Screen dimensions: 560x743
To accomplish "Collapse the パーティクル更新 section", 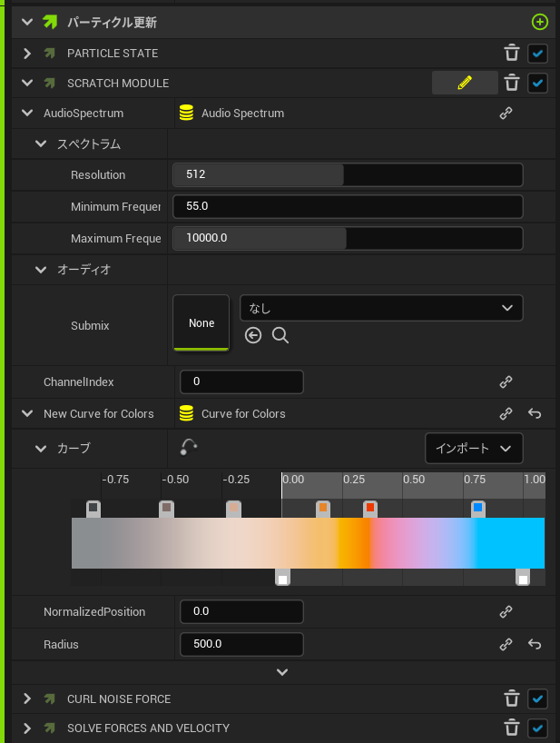I will pos(27,22).
